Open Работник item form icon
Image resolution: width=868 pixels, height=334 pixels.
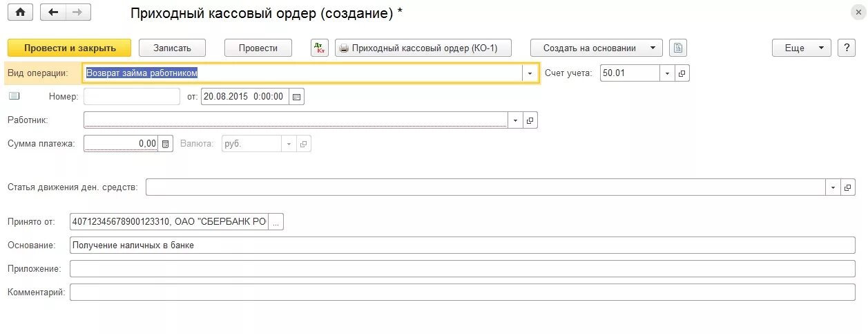(x=530, y=120)
